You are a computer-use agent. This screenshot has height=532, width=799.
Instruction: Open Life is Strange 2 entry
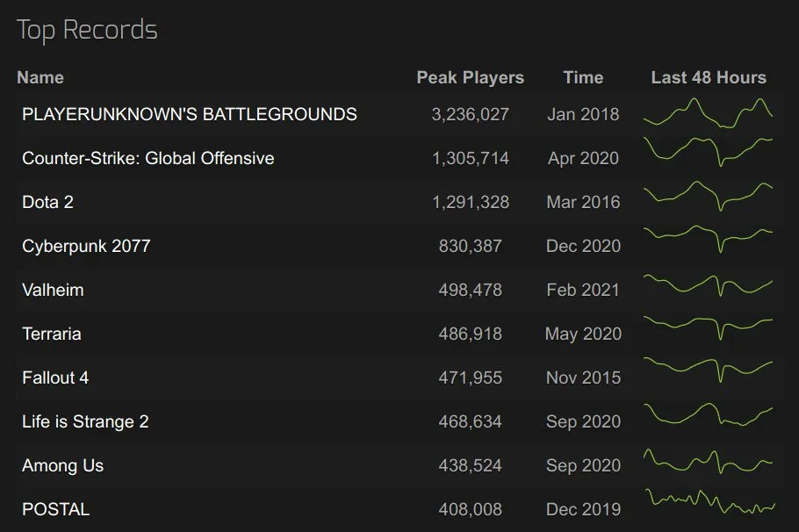tap(85, 421)
